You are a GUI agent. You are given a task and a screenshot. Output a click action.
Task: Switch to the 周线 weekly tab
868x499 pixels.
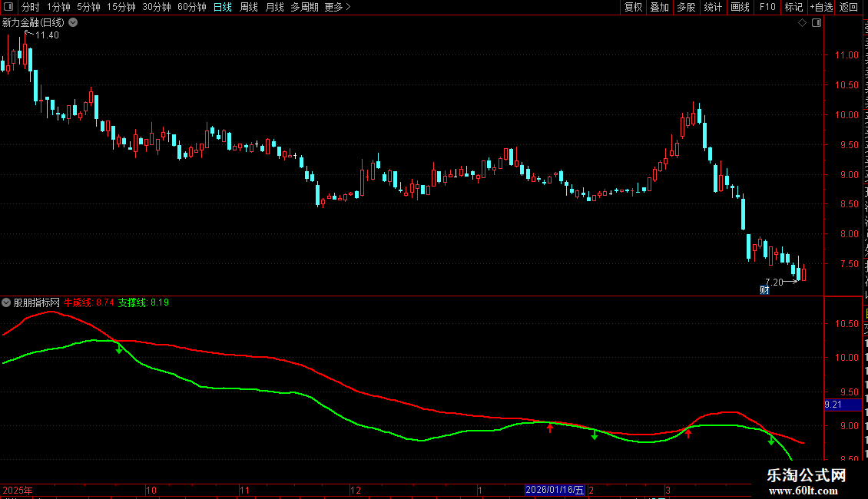tap(249, 7)
